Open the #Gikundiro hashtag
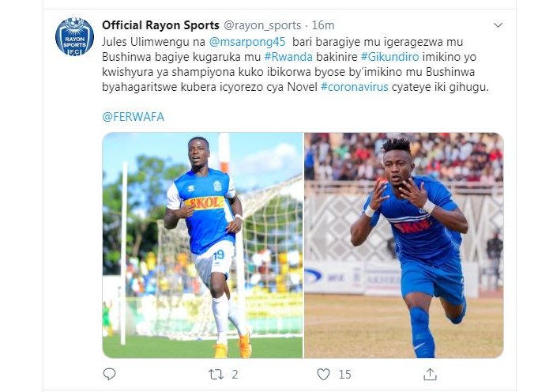This screenshot has height=392, width=553. pyautogui.click(x=389, y=57)
